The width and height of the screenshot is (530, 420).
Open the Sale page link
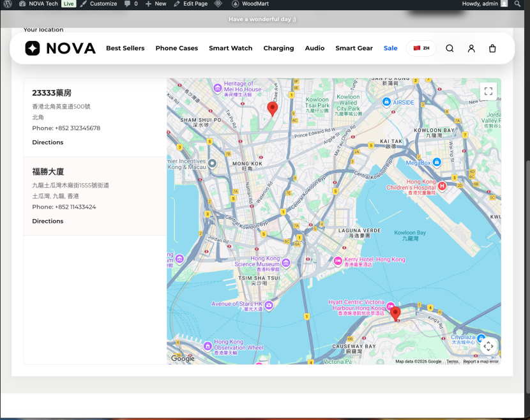click(x=390, y=49)
